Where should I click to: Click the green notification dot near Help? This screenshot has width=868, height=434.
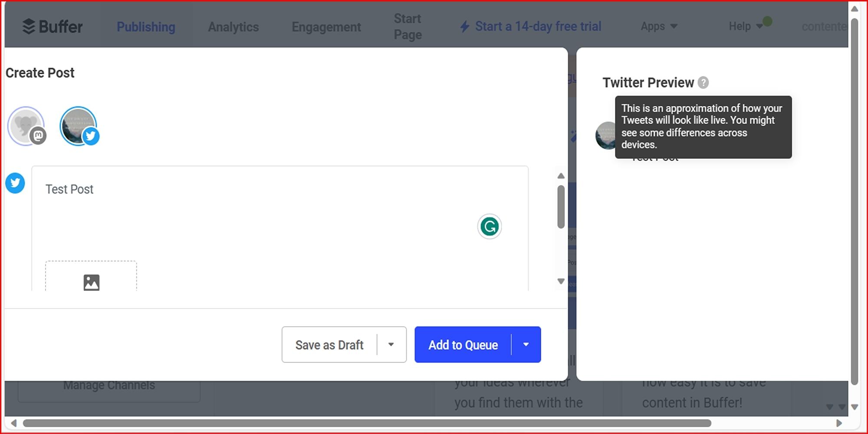coord(767,21)
